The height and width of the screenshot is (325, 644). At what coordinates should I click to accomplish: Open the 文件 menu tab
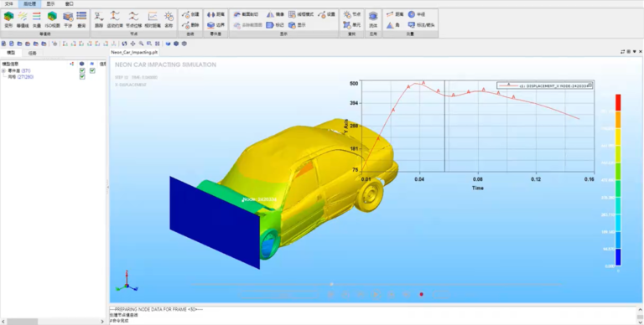[x=8, y=3]
